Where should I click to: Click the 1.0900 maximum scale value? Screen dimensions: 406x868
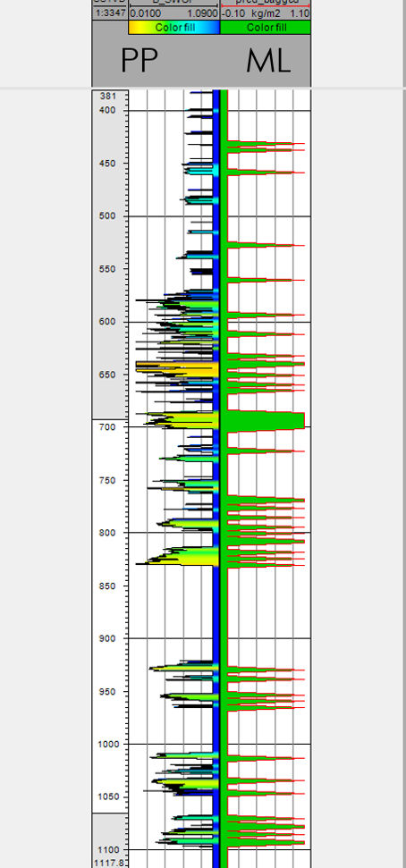tap(203, 13)
